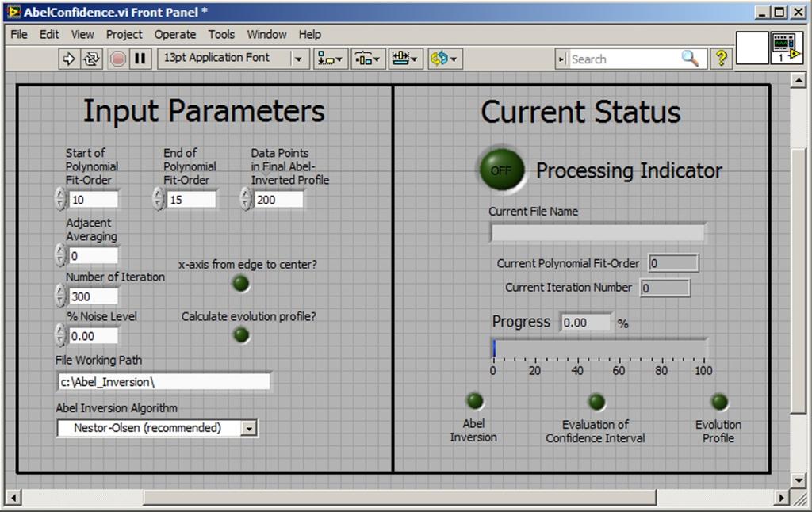Viewport: 812px width, 512px height.
Task: Click stepper for Adjacent Averaging
Action: (60, 254)
